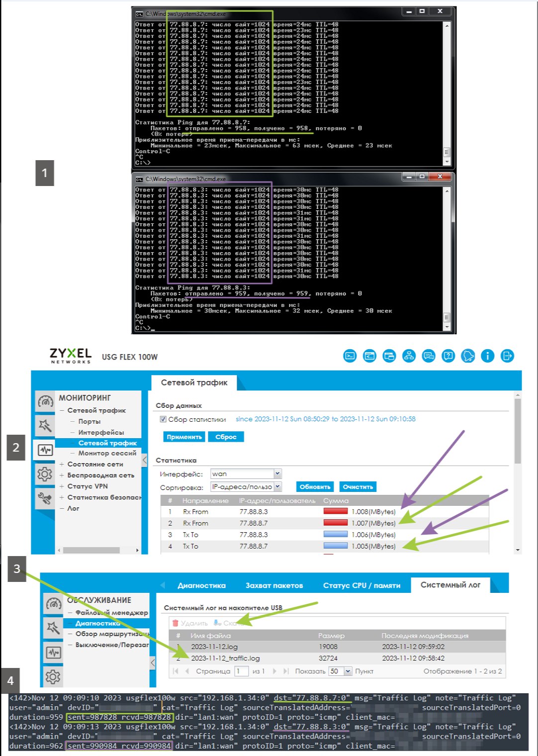The width and height of the screenshot is (538, 756).
Task: Expand Беспроводная сеть tree node
Action: point(62,475)
